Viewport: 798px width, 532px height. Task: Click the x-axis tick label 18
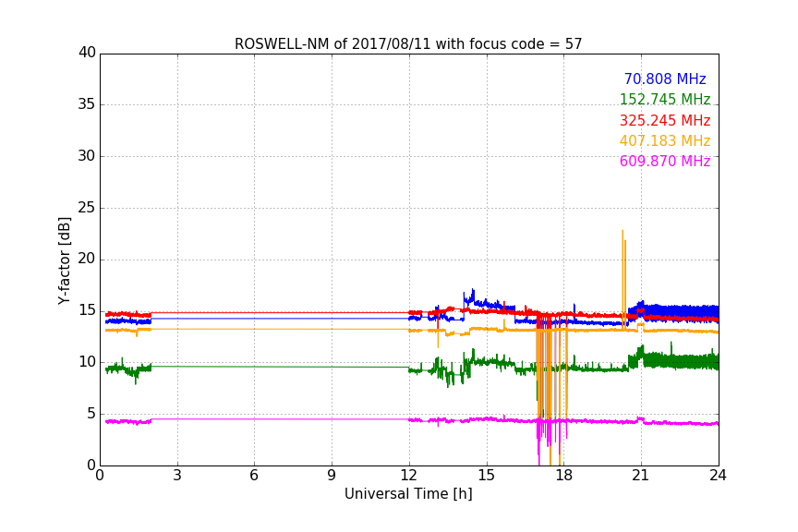(x=564, y=476)
